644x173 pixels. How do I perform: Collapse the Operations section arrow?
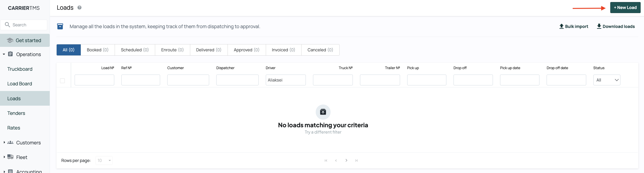click(x=4, y=54)
